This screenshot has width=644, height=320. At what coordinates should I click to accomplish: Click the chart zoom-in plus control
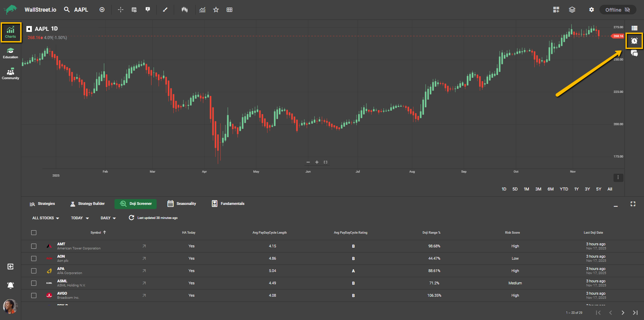[317, 162]
